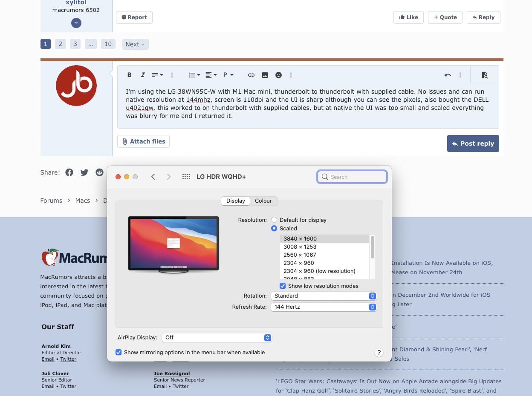Toggle Show mirroring options in menu bar checkbox
The height and width of the screenshot is (396, 532).
pyautogui.click(x=119, y=352)
